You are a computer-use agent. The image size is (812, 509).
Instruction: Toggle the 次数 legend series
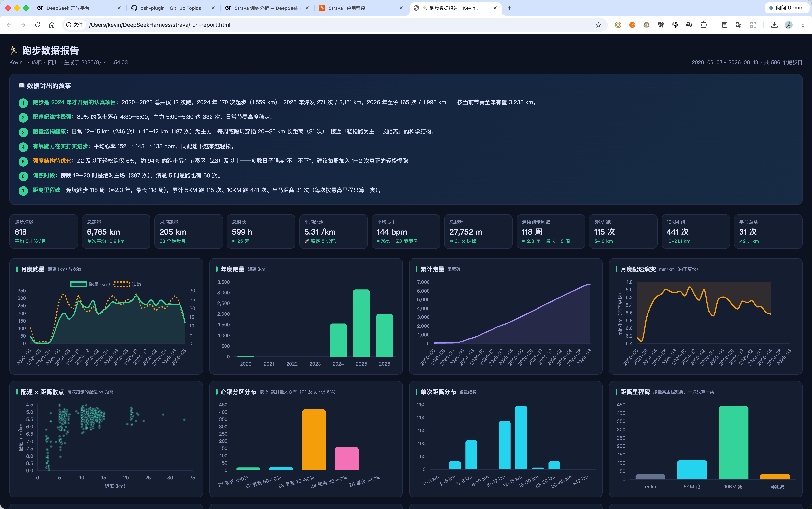[127, 284]
